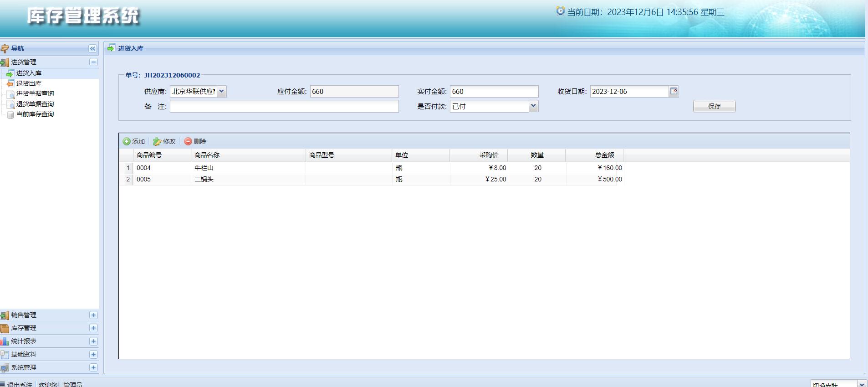The width and height of the screenshot is (868, 387).
Task: Open the 供应商 dropdown arrow
Action: coord(221,91)
